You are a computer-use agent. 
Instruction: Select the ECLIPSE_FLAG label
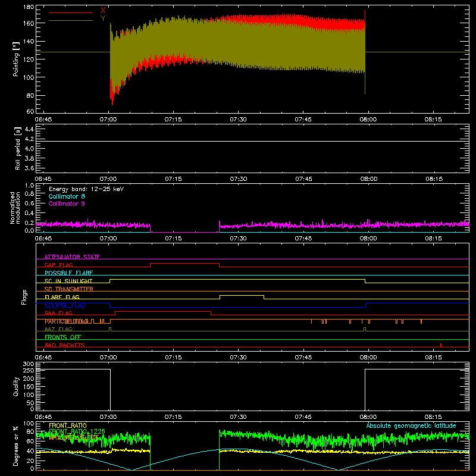[x=65, y=305]
